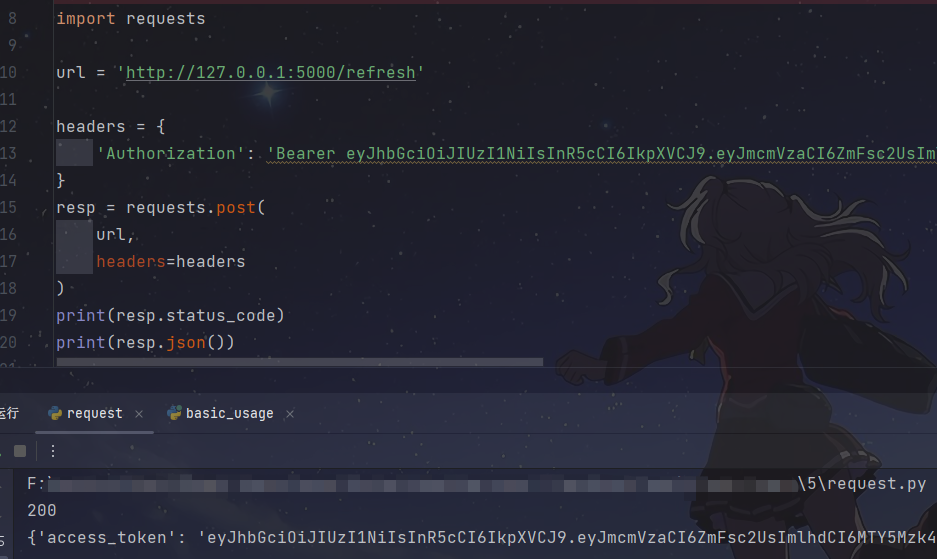Click the fold marker at line 15
The height and width of the screenshot is (559, 937).
(44, 209)
